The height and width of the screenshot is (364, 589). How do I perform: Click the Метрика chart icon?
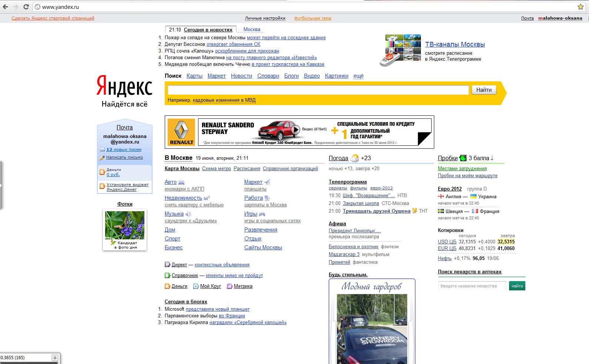pos(230,286)
